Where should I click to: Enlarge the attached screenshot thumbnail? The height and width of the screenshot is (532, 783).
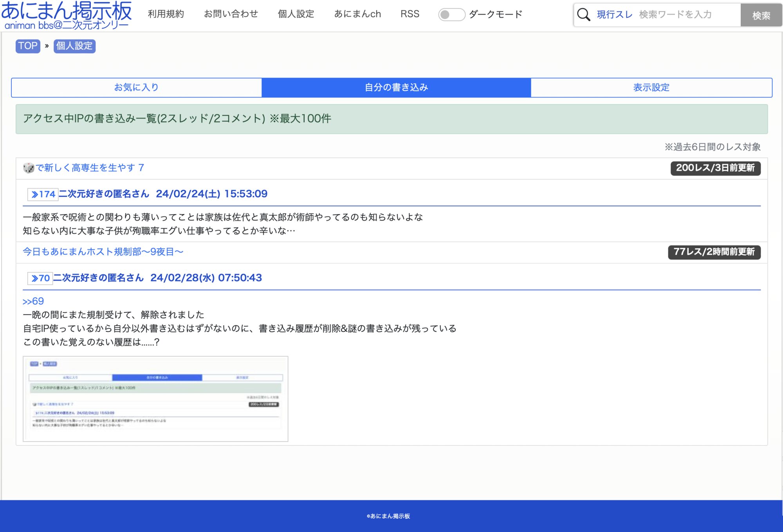155,399
